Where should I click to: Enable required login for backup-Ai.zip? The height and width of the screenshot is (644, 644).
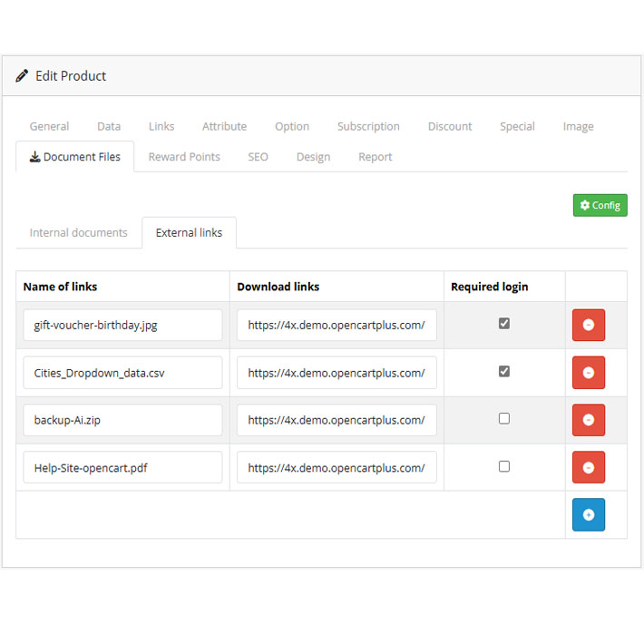[504, 418]
